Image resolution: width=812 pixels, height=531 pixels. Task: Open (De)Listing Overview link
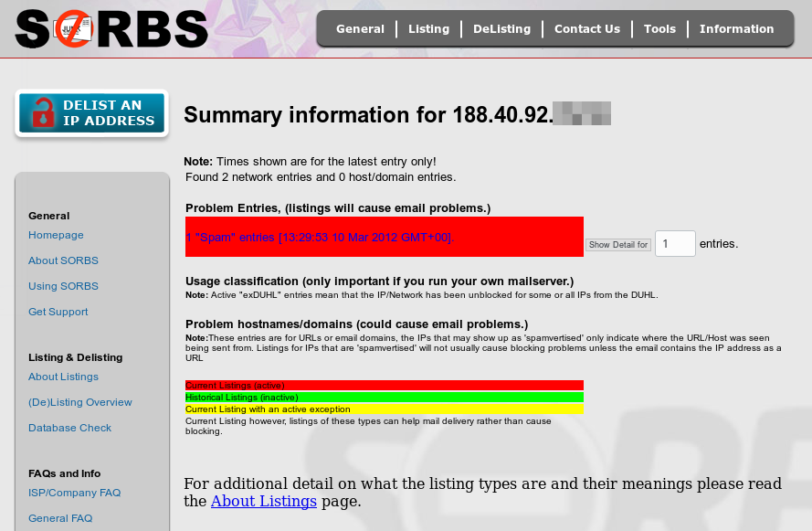pyautogui.click(x=80, y=402)
